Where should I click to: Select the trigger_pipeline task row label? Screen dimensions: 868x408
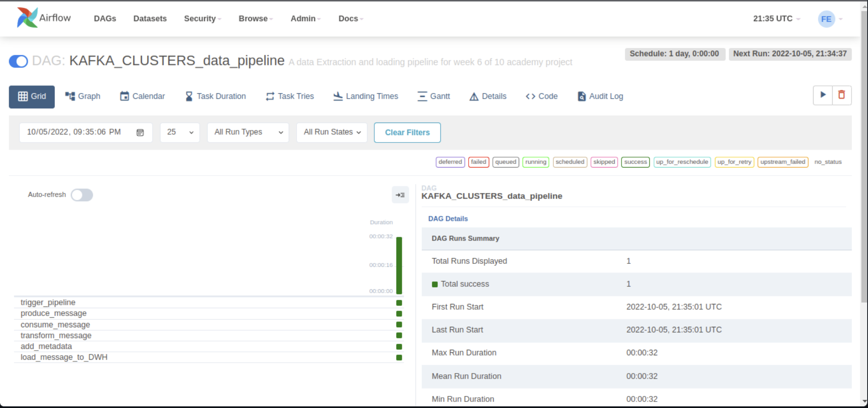click(x=48, y=303)
